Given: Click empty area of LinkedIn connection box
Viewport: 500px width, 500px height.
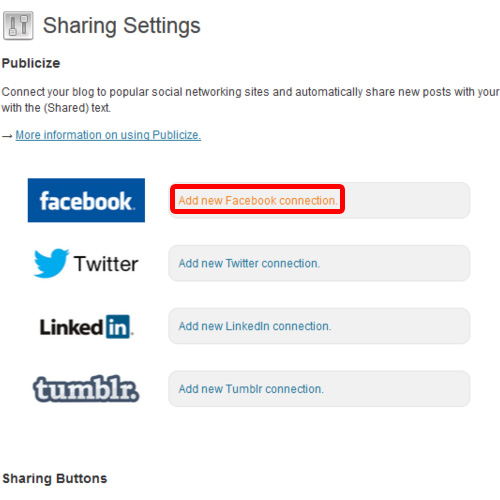Looking at the screenshot, I should tap(400, 326).
